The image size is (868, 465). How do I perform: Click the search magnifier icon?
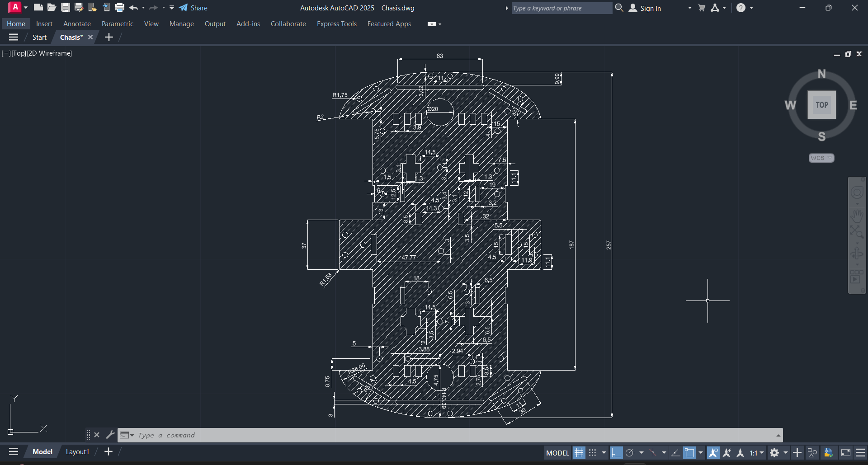click(619, 8)
